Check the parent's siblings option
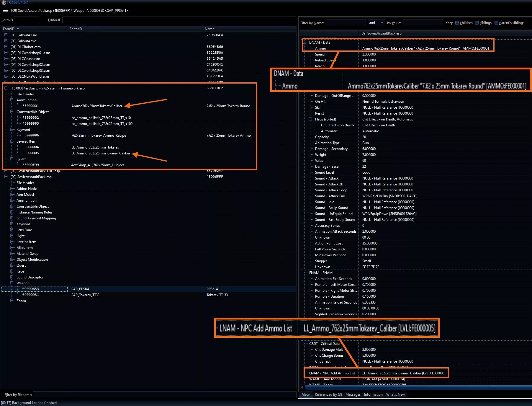The image size is (532, 406). tap(496, 23)
